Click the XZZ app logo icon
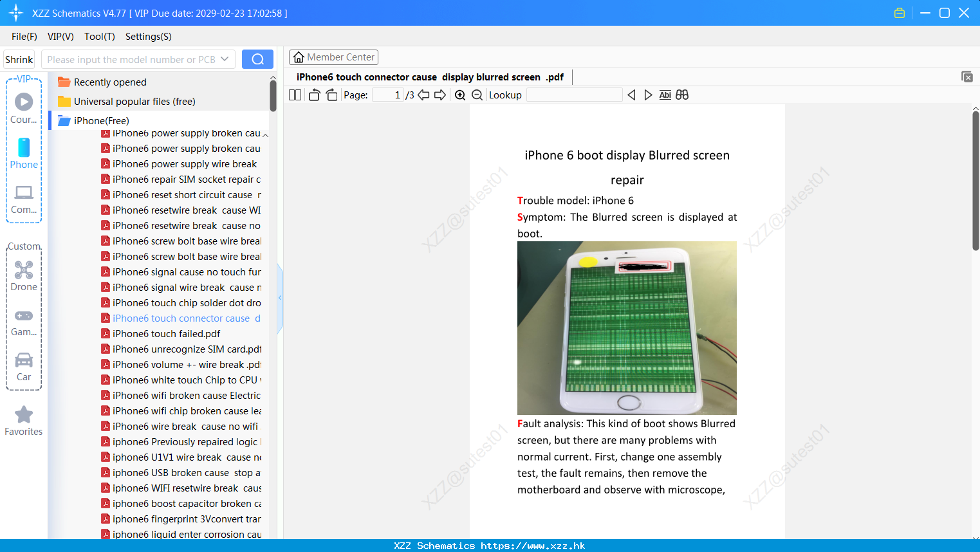Image resolution: width=980 pixels, height=552 pixels. 16,13
